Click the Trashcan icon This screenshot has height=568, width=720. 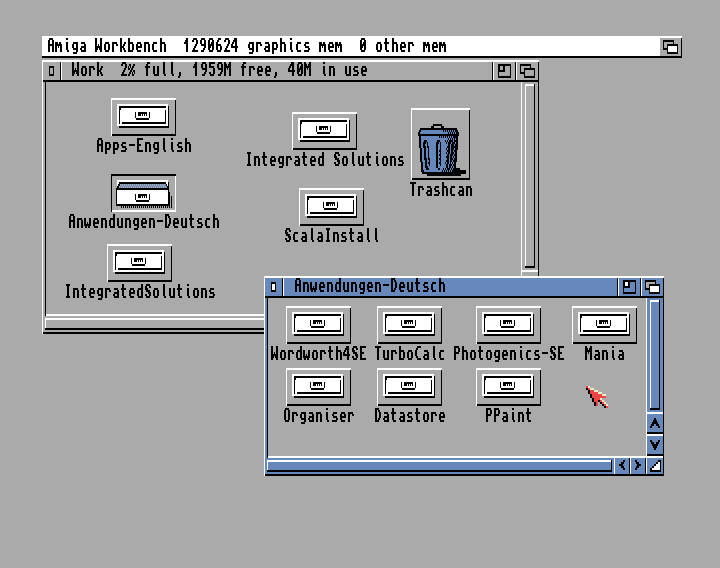click(439, 148)
